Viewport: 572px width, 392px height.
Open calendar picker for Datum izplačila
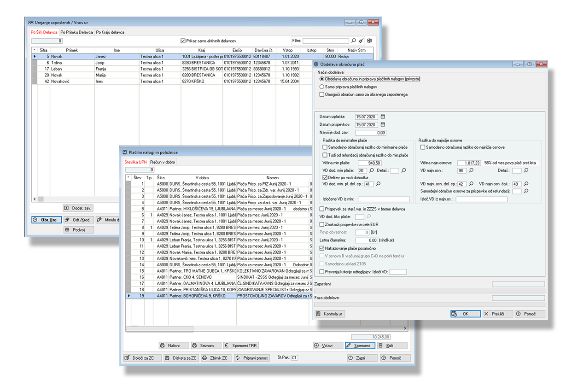[x=383, y=117]
